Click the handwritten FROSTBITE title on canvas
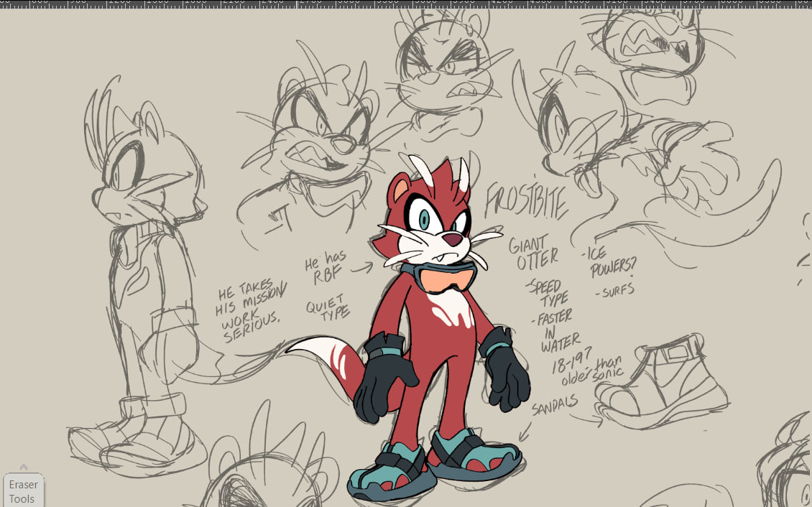The height and width of the screenshot is (507, 812). 525,202
